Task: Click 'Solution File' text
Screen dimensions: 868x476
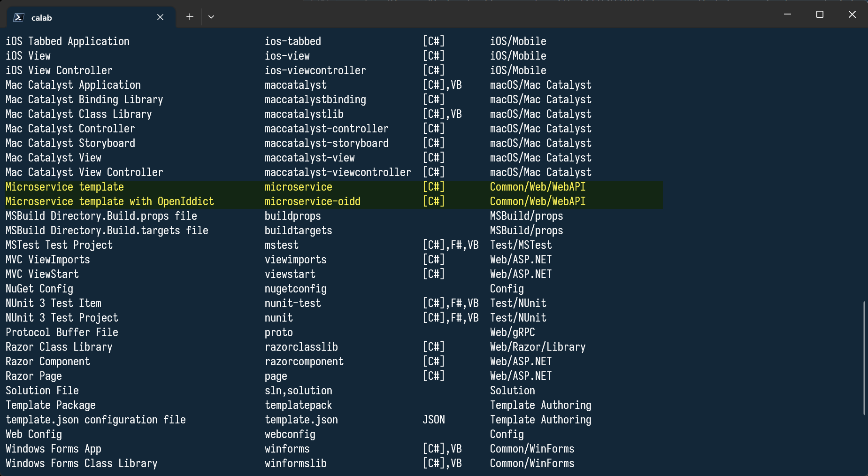Action: 42,391
